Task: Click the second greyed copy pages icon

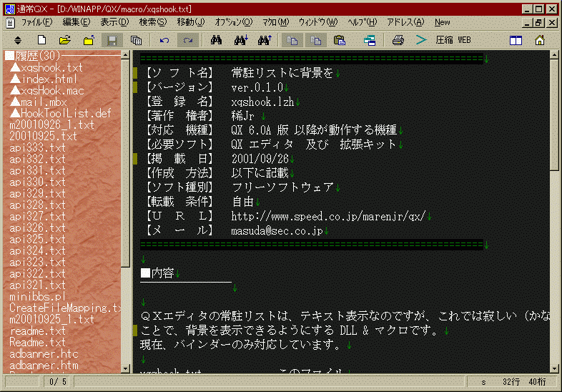Action: pyautogui.click(x=316, y=40)
